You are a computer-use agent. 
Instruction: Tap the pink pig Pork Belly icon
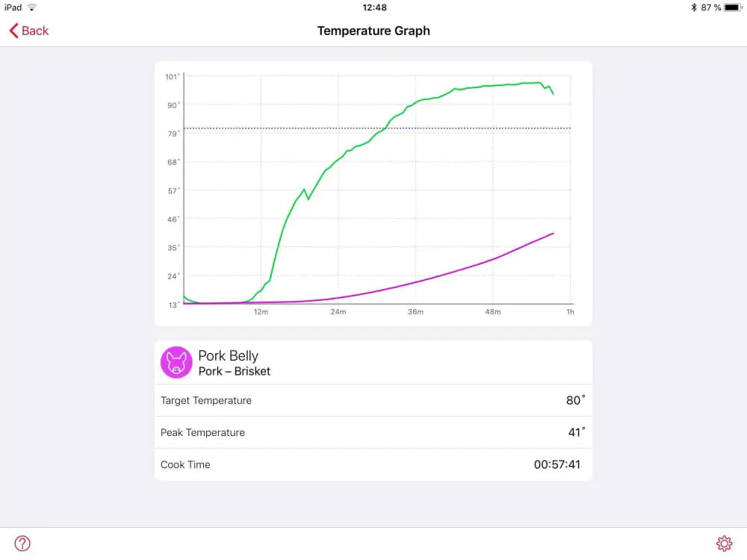(x=176, y=362)
